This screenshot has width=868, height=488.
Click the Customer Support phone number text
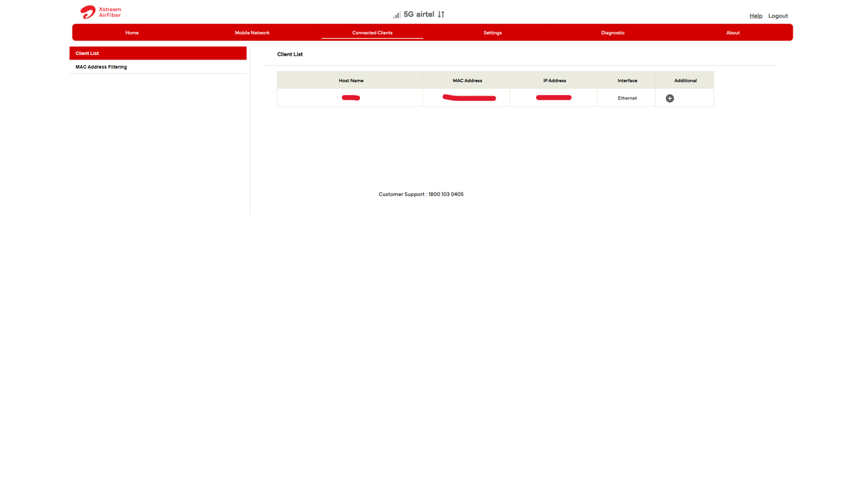pos(421,195)
